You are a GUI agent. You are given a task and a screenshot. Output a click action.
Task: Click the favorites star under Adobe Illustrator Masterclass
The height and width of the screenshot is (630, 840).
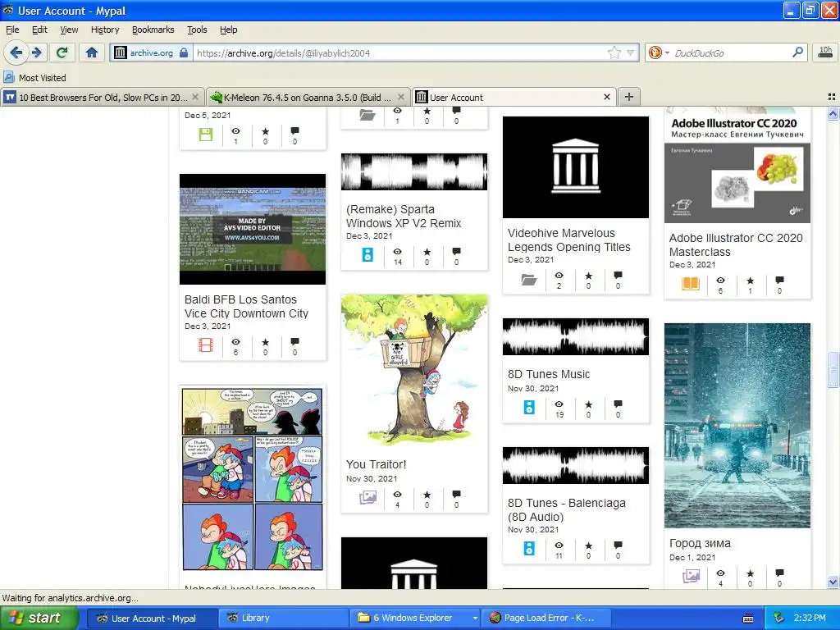[750, 281]
